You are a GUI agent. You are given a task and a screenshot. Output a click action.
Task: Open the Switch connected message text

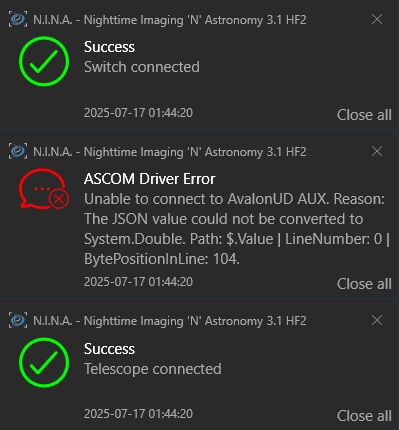(142, 67)
